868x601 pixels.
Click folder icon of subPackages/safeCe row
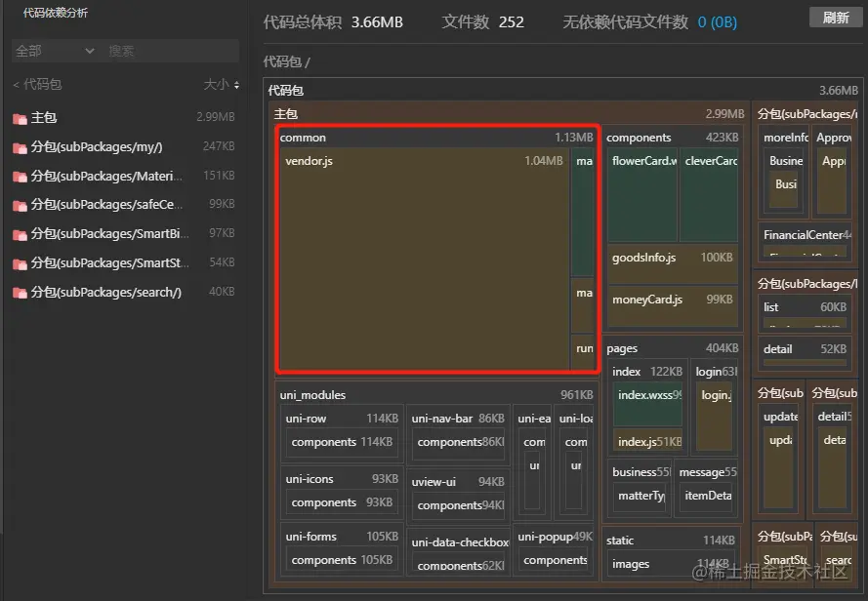pyautogui.click(x=20, y=205)
